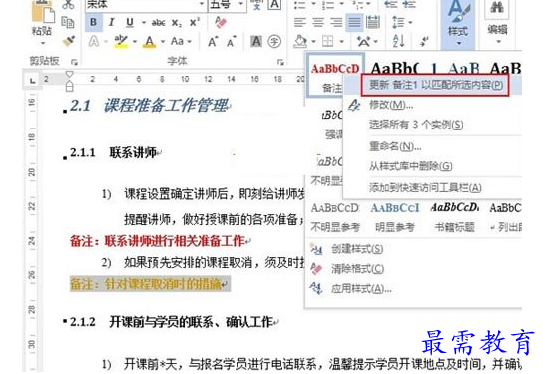Open Borders dropdown arrow
The width and height of the screenshot is (543, 374).
point(341,42)
